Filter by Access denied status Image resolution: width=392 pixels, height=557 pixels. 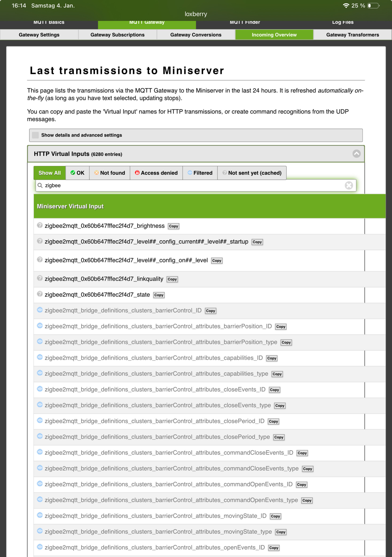156,173
